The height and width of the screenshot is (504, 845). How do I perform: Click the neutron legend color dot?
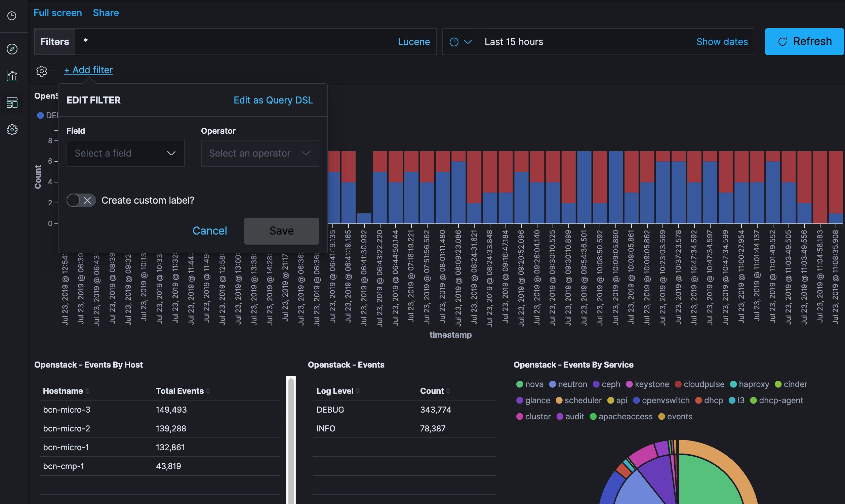pyautogui.click(x=553, y=384)
